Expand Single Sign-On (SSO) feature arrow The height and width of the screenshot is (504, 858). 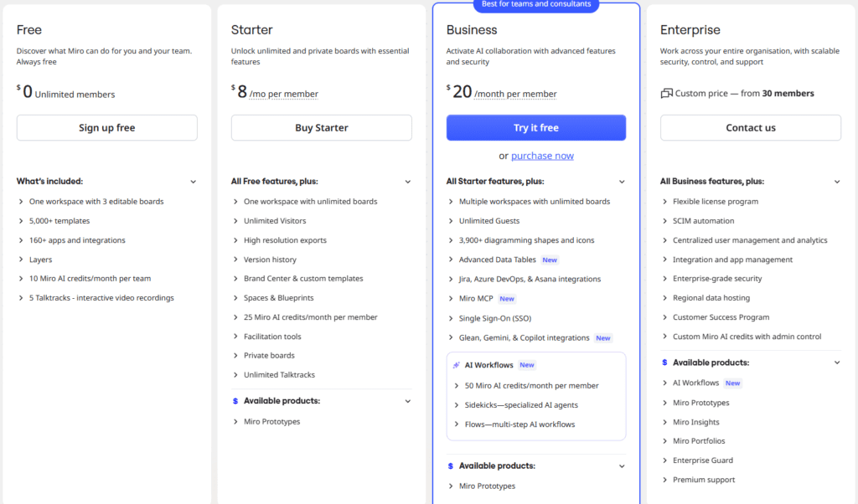tap(451, 318)
